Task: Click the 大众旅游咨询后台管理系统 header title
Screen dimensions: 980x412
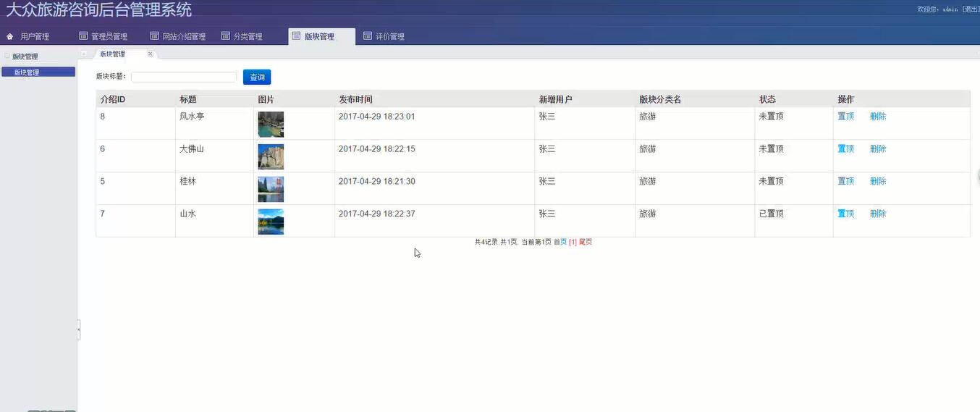Action: (99, 10)
